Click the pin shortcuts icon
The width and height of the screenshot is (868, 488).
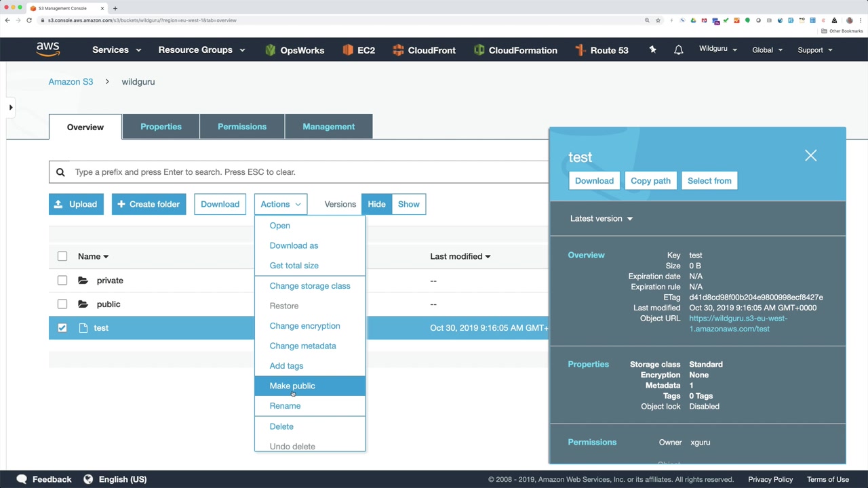[x=652, y=49]
